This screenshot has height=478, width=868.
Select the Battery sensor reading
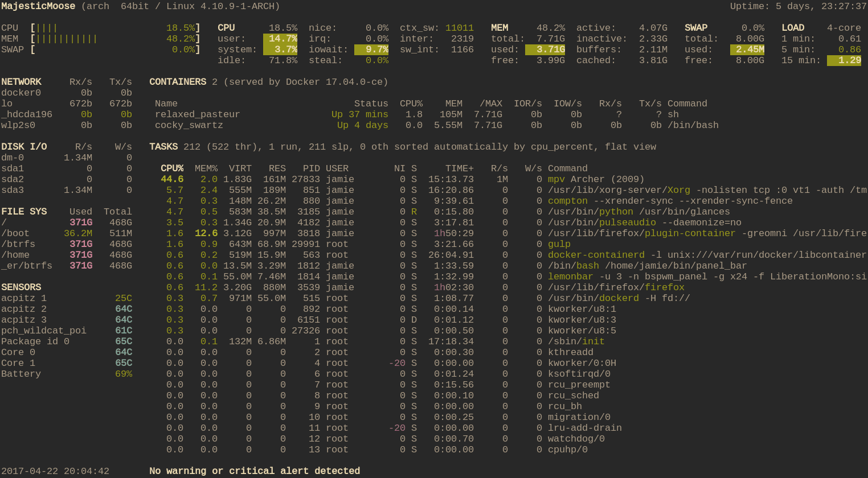point(67,374)
